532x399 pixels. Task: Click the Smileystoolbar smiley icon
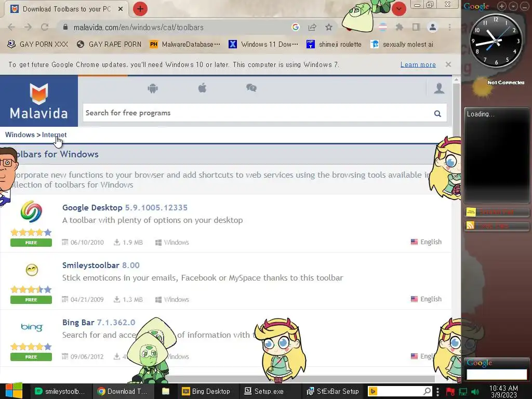click(32, 270)
